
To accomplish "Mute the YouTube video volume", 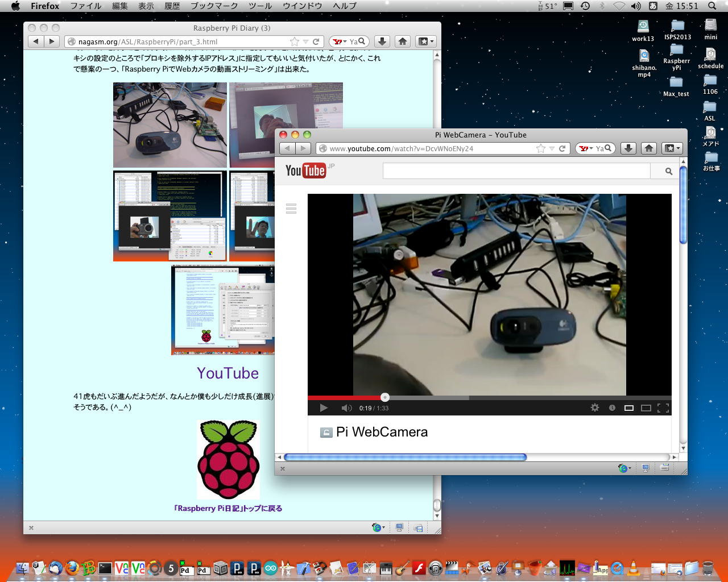I will click(x=346, y=408).
